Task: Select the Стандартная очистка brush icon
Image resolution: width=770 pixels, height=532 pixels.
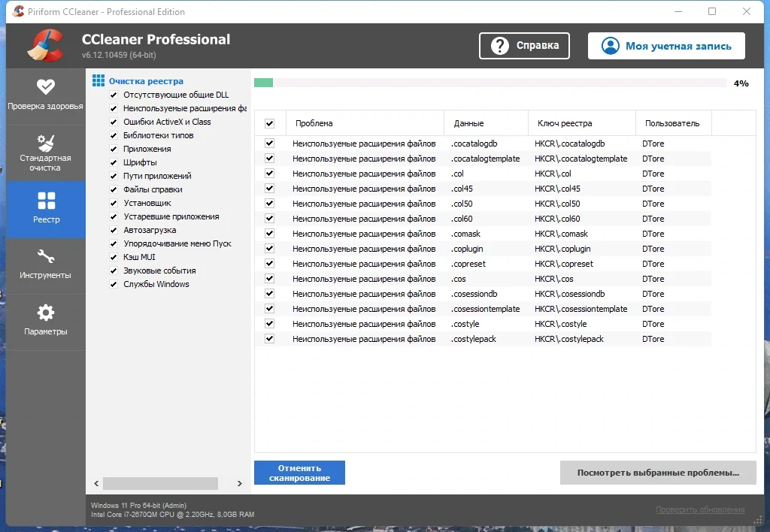Action: pyautogui.click(x=46, y=143)
